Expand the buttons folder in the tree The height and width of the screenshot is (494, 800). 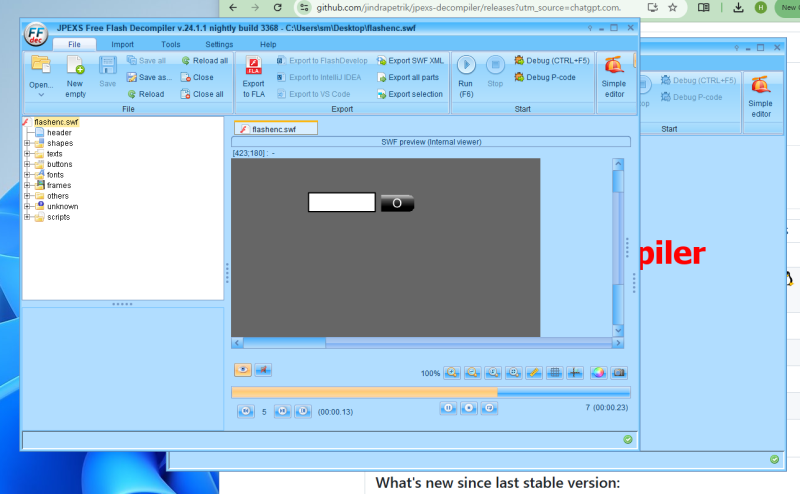pyautogui.click(x=27, y=164)
